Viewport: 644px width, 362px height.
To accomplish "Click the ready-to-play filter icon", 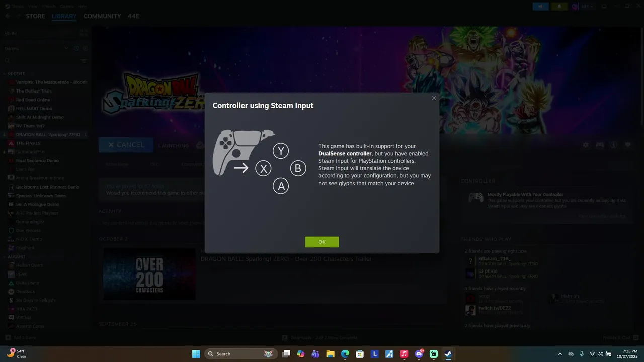I will [85, 48].
